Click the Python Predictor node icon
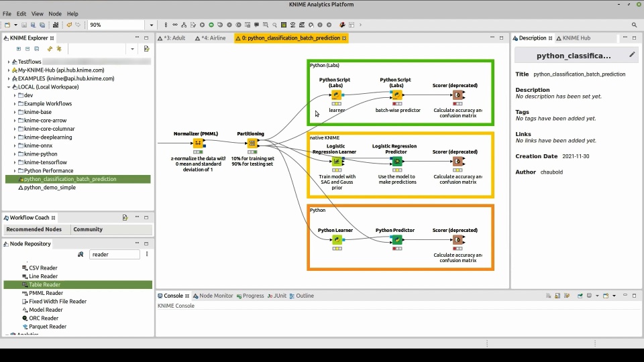This screenshot has width=644, height=362. point(396,240)
